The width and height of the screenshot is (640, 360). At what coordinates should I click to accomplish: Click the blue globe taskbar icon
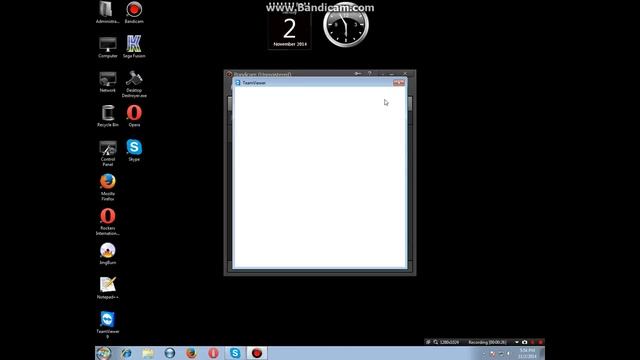click(x=169, y=353)
